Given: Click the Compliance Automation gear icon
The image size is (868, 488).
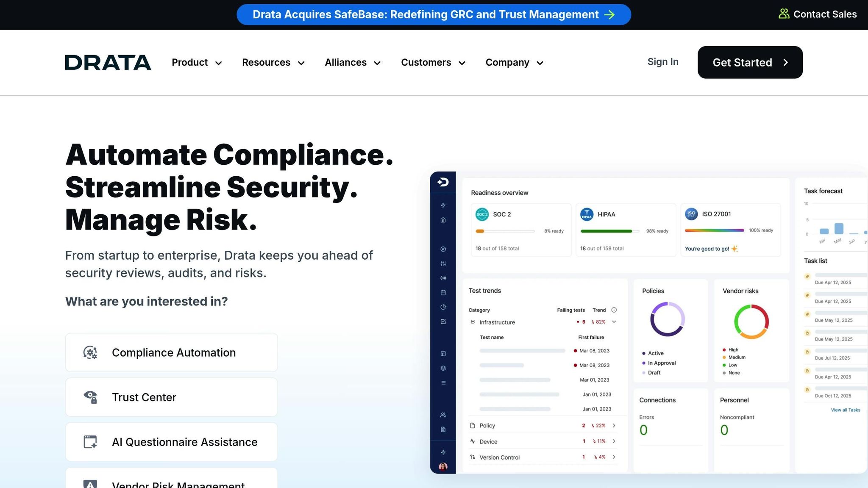Looking at the screenshot, I should pos(90,352).
